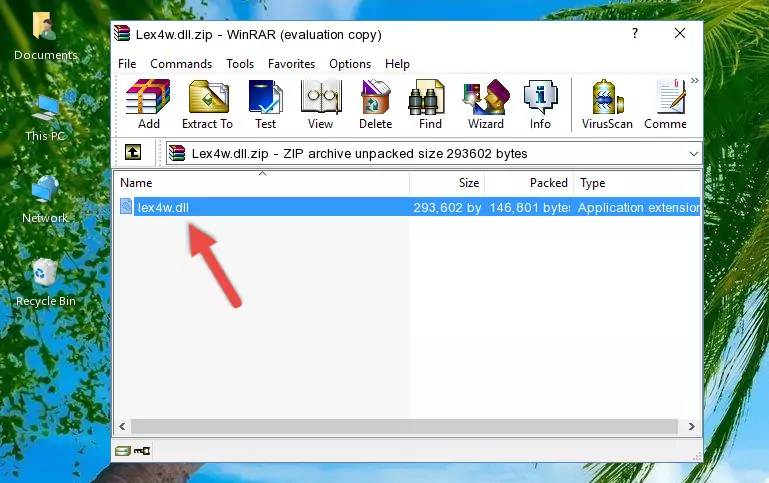The width and height of the screenshot is (769, 483).
Task: Click the Application extension type cell
Action: tap(639, 207)
